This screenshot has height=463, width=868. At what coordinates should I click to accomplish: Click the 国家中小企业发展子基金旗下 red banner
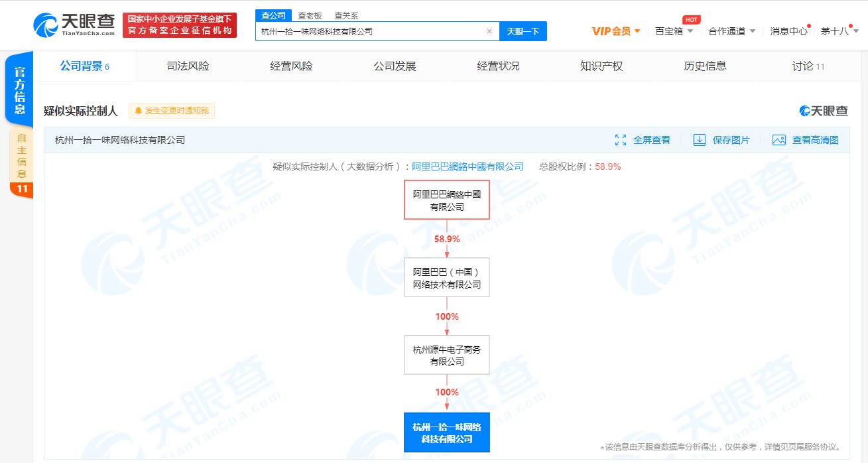(x=180, y=25)
